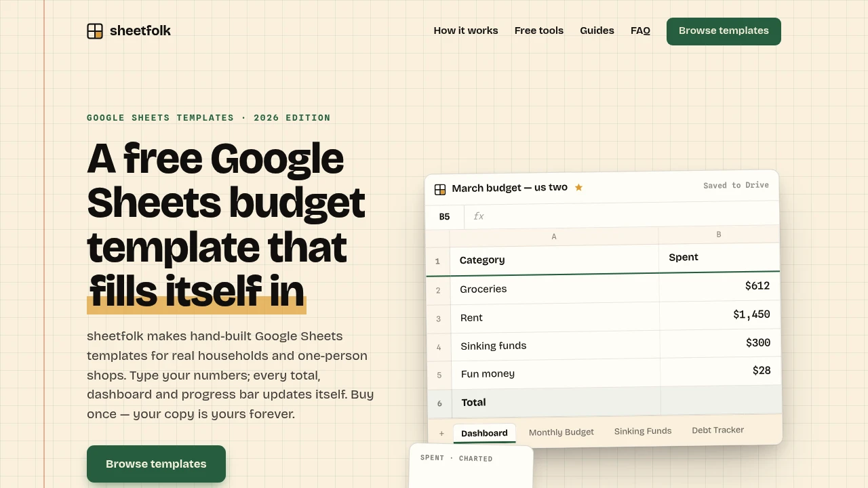The height and width of the screenshot is (488, 868).
Task: Open Free tools nav link
Action: click(539, 30)
